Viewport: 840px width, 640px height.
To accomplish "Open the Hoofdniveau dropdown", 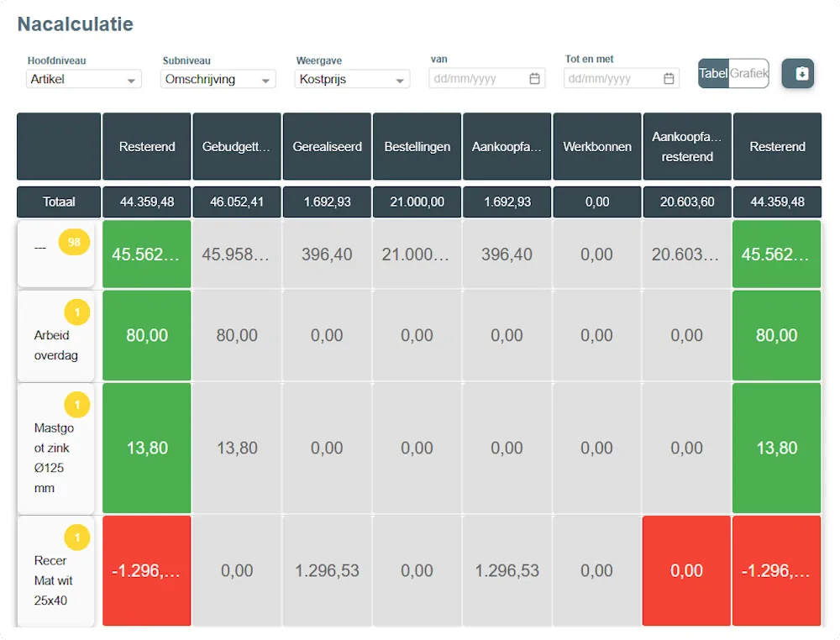I will 83,79.
